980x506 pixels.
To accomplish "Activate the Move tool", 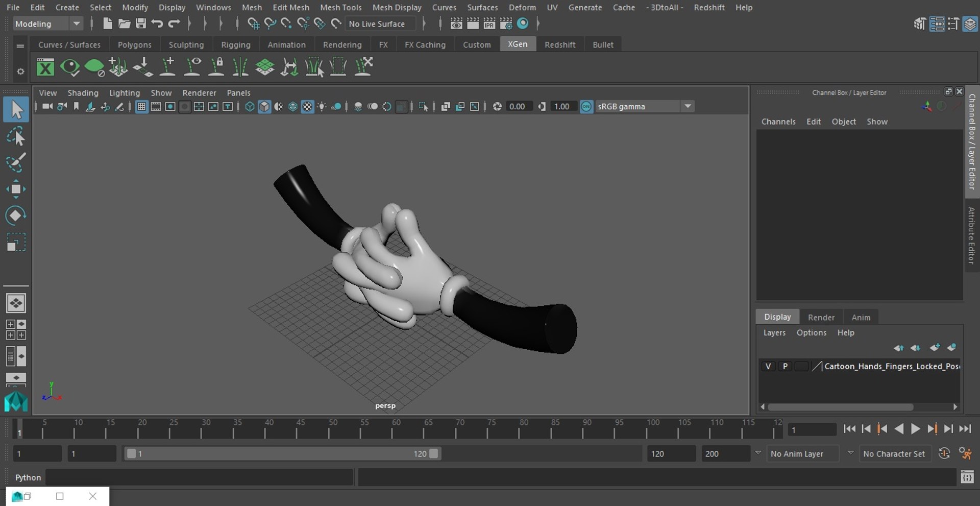I will click(16, 189).
